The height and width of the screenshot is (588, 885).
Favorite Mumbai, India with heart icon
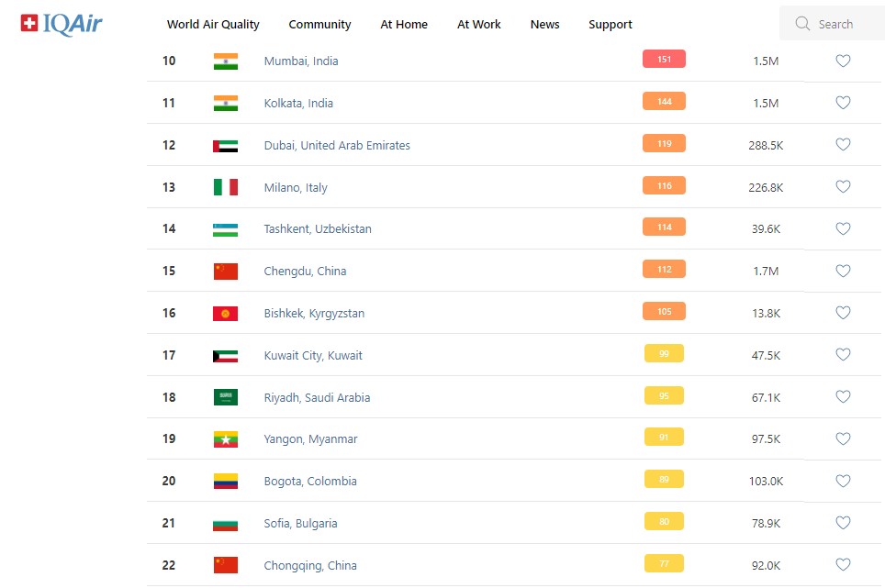[843, 61]
